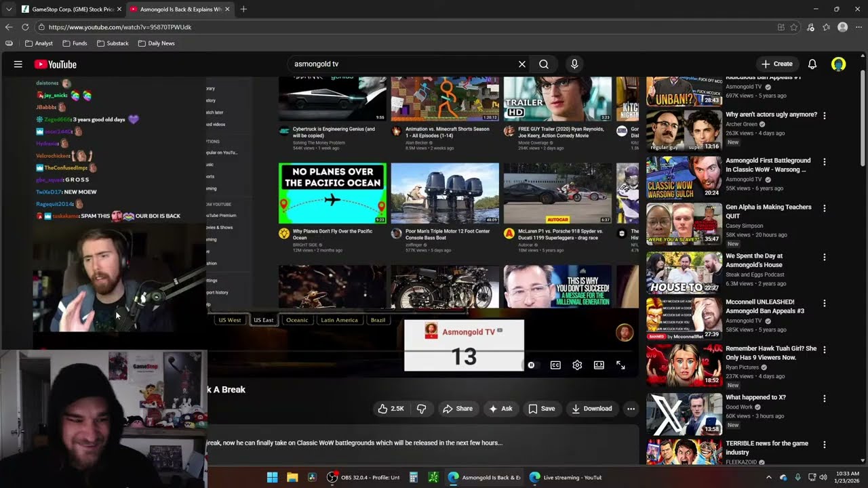Open the YouTube account avatar menu
Viewport: 868px width, 488px height.
pos(839,64)
